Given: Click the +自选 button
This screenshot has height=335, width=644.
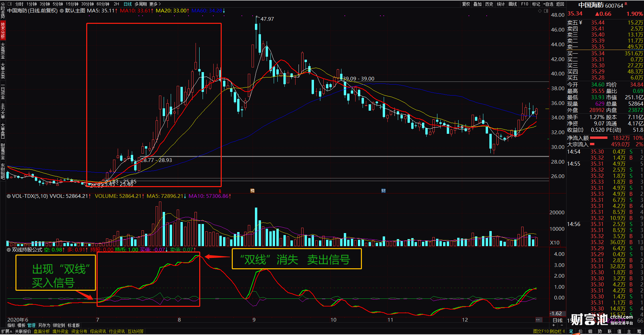Looking at the screenshot, I should [x=548, y=4].
